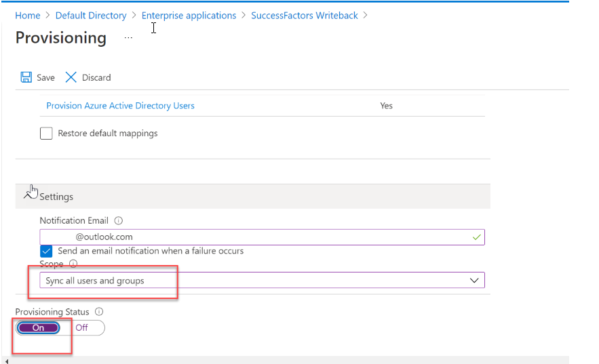Image resolution: width=599 pixels, height=364 pixels.
Task: Navigate to SuccessFactors Writeback breadcrumb
Action: click(305, 16)
